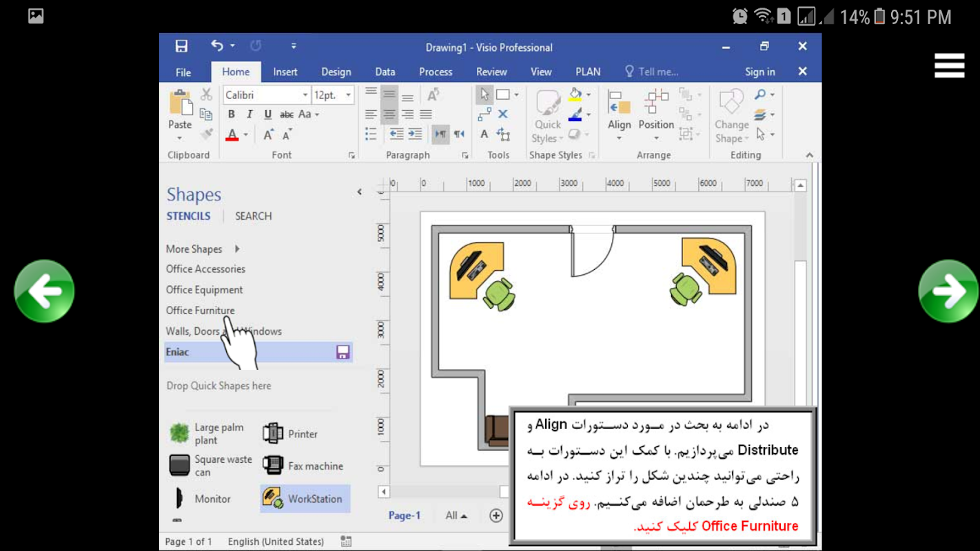This screenshot has height=551, width=980.
Task: Toggle right-to-left text direction
Action: coord(459,134)
